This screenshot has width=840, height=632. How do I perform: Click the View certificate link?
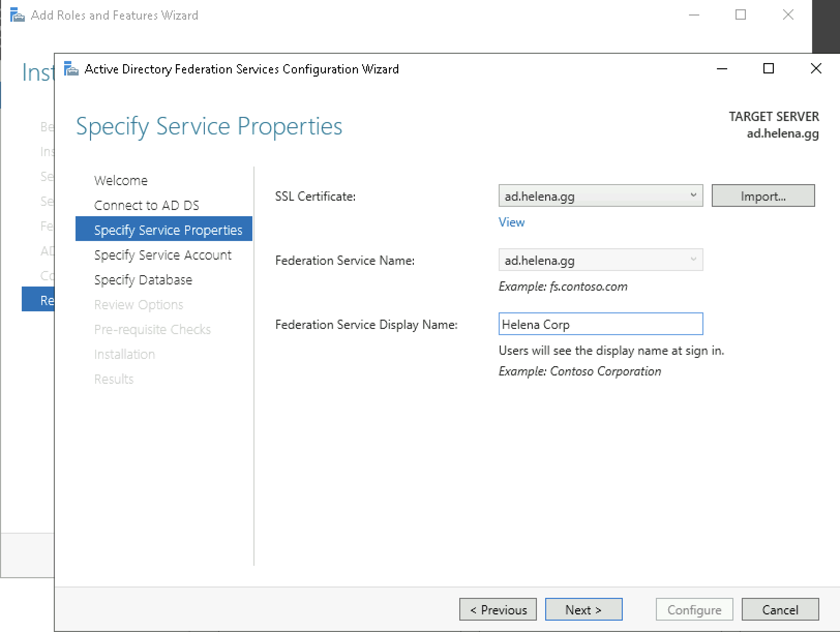511,222
